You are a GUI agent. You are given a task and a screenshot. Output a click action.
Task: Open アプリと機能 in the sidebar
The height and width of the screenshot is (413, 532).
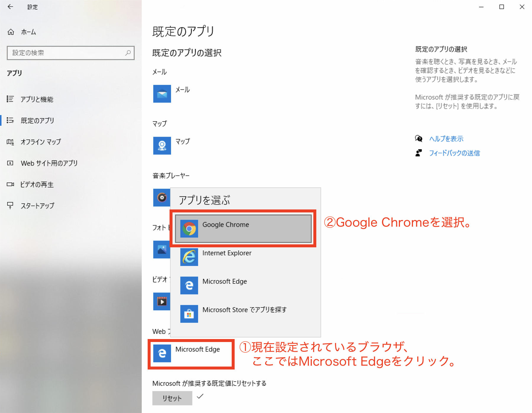tap(71, 99)
